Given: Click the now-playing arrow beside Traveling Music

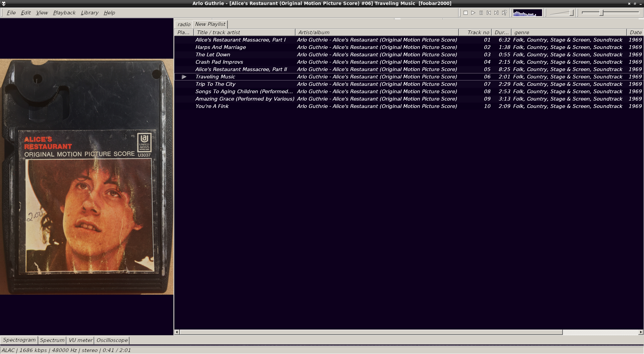Looking at the screenshot, I should point(184,77).
